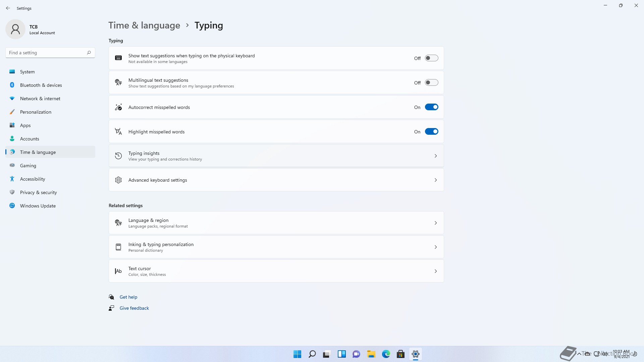Open Advanced keyboard settings chevron
Screen dimensions: 644x362
pyautogui.click(x=435, y=180)
